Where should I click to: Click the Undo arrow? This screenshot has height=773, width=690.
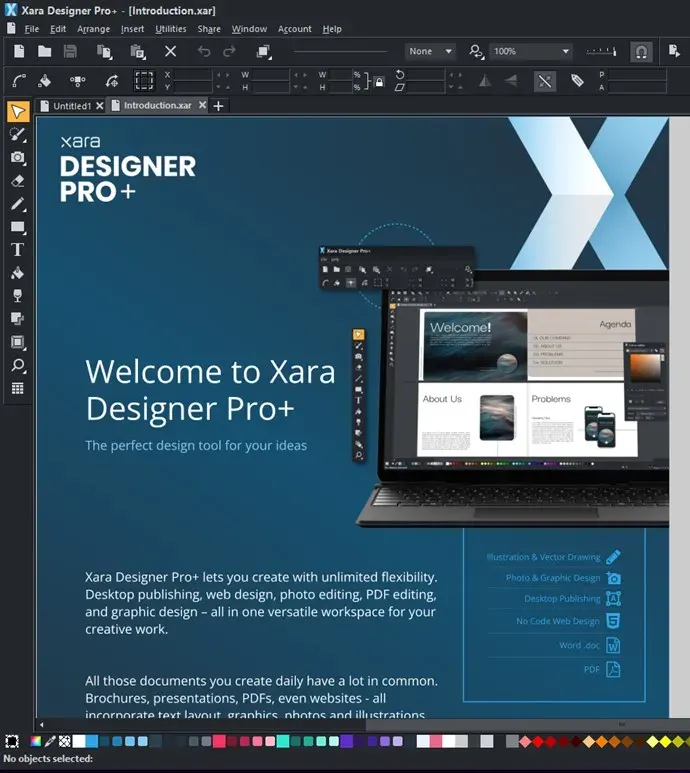click(204, 51)
